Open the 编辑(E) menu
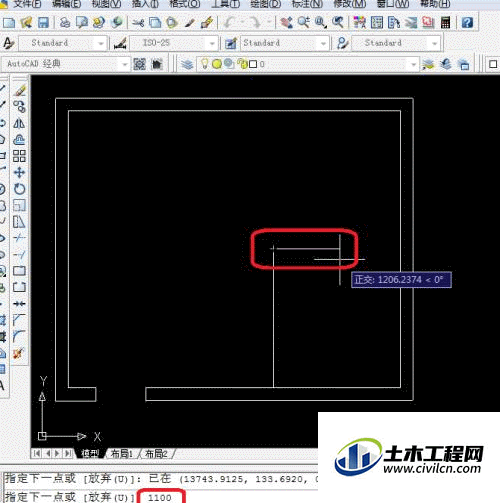 pos(67,4)
